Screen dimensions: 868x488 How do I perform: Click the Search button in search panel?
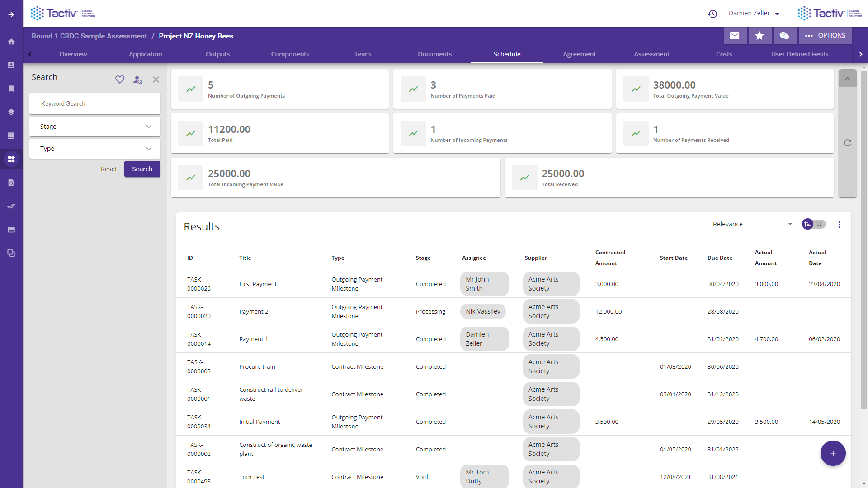coord(142,169)
